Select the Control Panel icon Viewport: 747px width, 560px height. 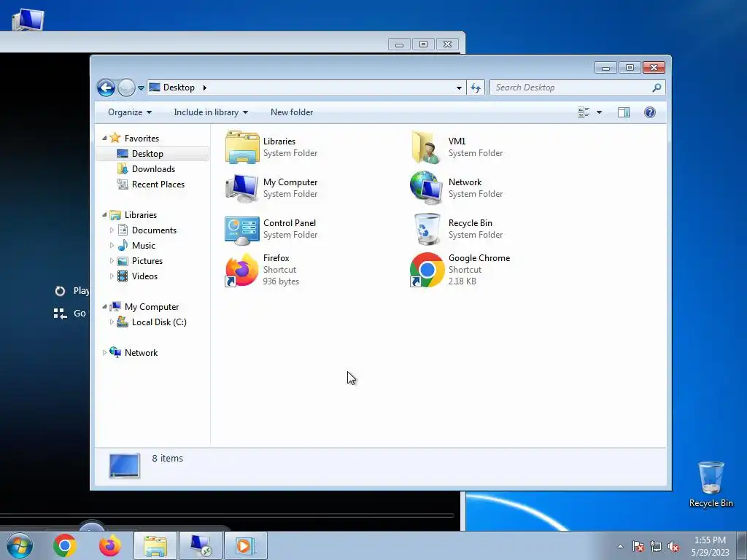click(x=242, y=229)
